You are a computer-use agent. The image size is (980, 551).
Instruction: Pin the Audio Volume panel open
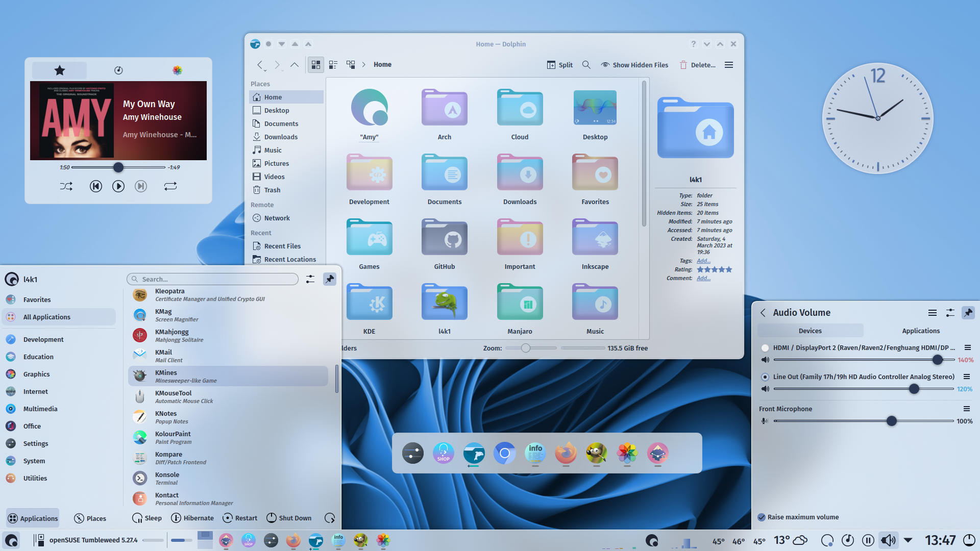click(x=968, y=313)
